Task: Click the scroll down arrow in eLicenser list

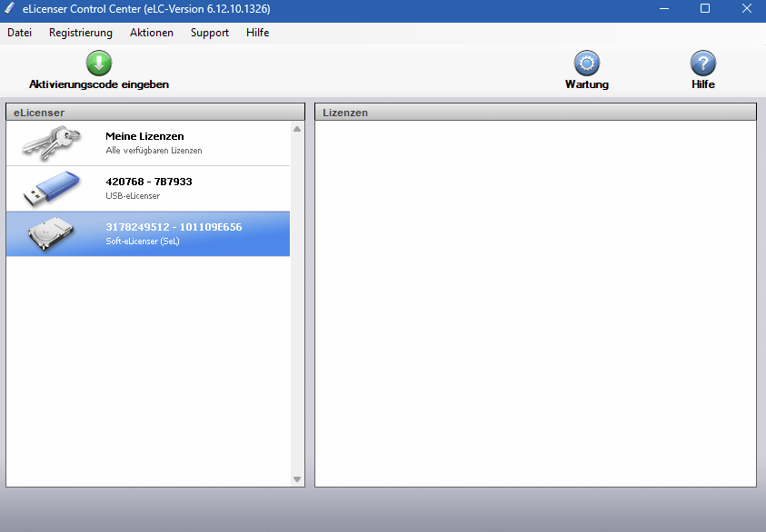Action: [297, 479]
